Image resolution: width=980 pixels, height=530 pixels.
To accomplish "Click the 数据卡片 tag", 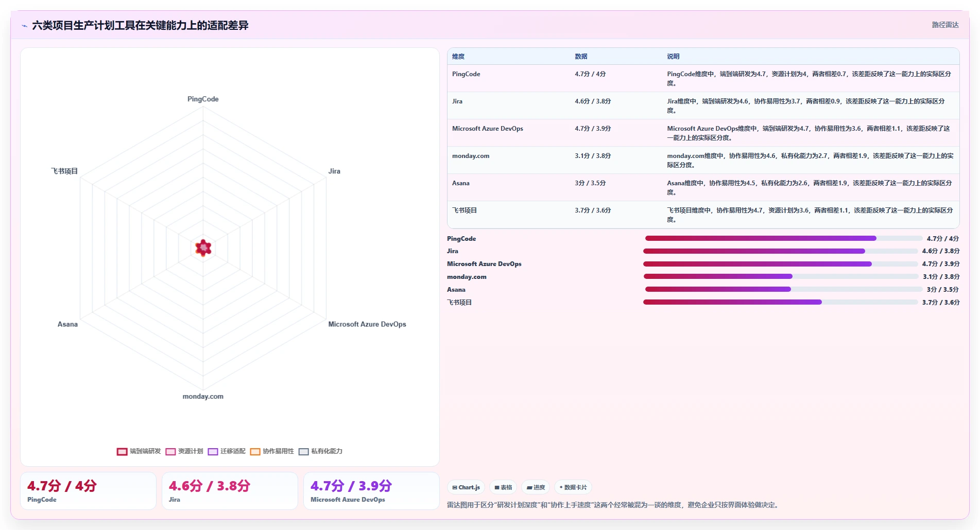I will click(x=573, y=487).
